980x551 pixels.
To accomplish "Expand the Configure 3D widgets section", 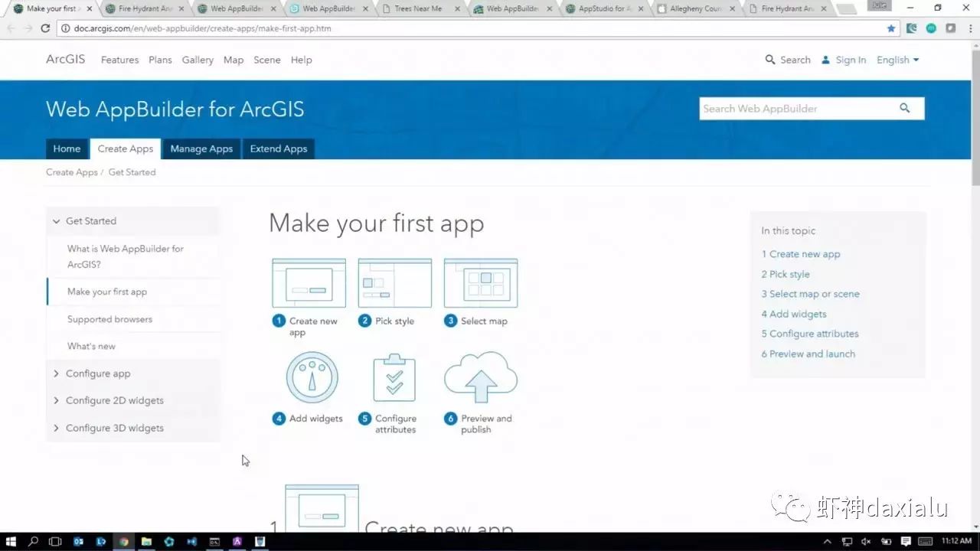I will [132, 428].
